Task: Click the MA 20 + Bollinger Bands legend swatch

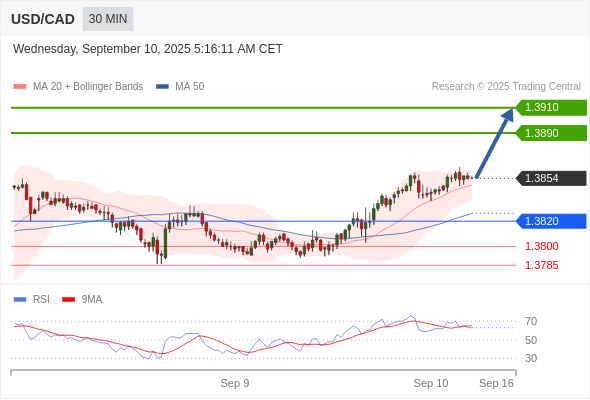Action: click(x=20, y=87)
